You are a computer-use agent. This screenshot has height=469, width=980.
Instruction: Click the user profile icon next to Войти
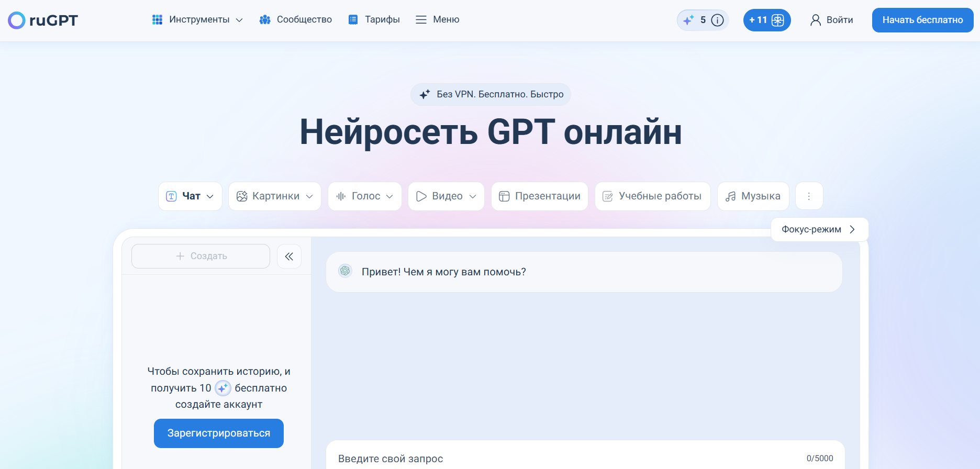(815, 20)
